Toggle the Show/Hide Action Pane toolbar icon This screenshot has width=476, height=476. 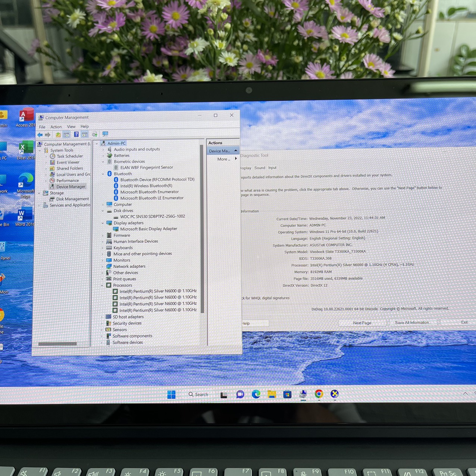(85, 134)
